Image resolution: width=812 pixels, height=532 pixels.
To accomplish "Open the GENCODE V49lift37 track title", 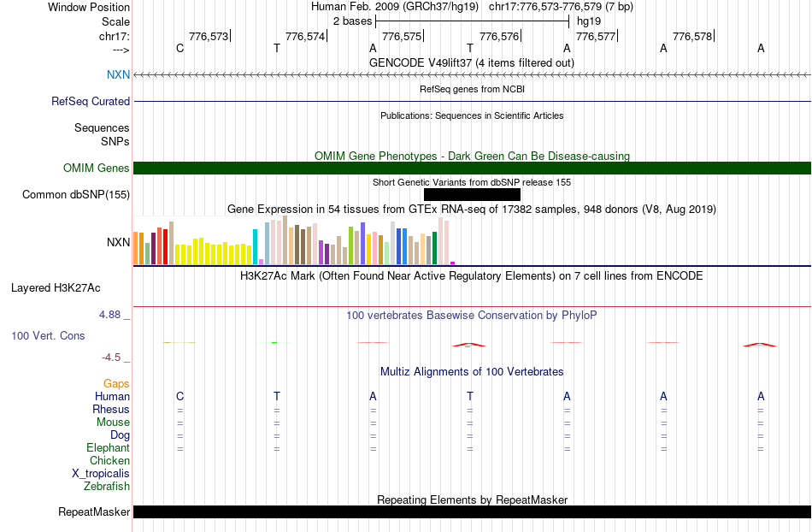I will click(471, 62).
